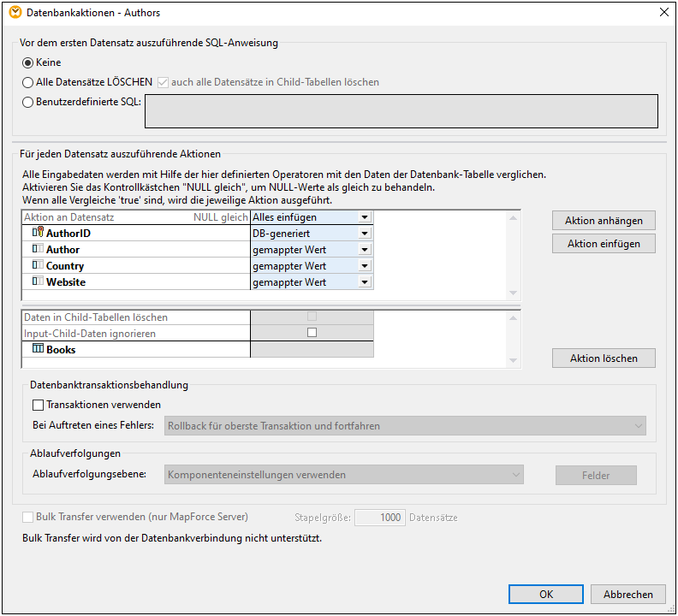Click the Country column icon
This screenshot has height=616, width=678.
38,265
